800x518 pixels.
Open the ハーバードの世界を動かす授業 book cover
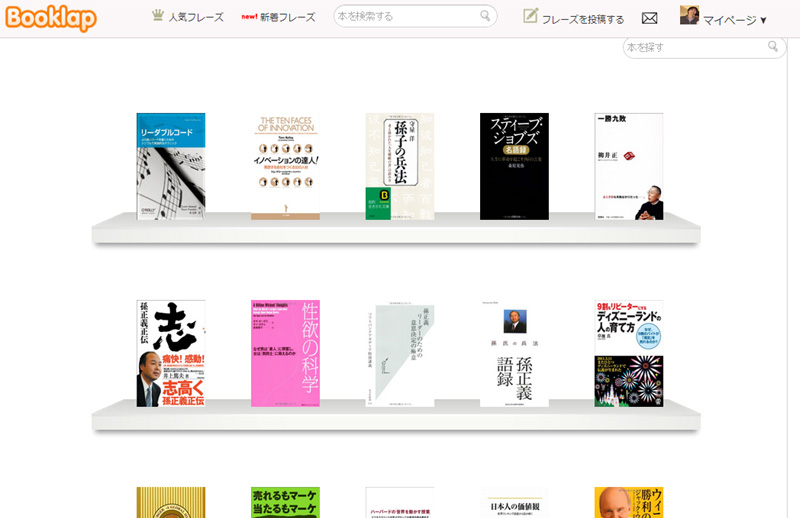[x=399, y=502]
